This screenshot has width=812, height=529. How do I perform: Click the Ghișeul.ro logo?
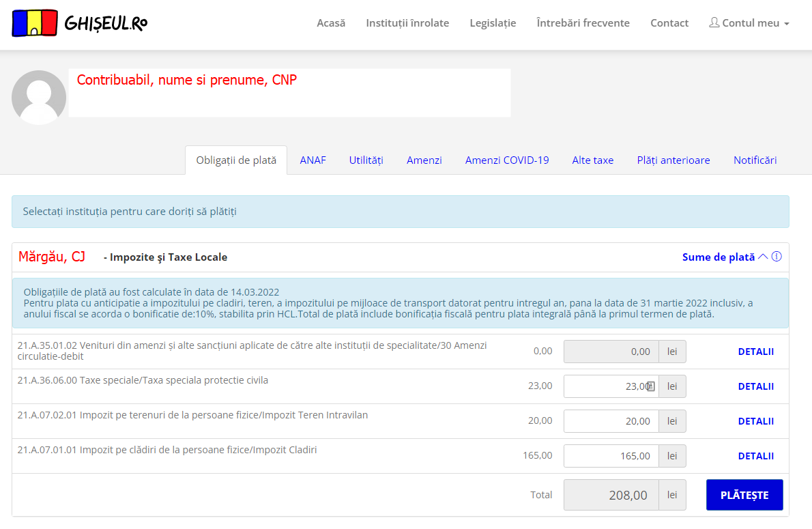[80, 23]
